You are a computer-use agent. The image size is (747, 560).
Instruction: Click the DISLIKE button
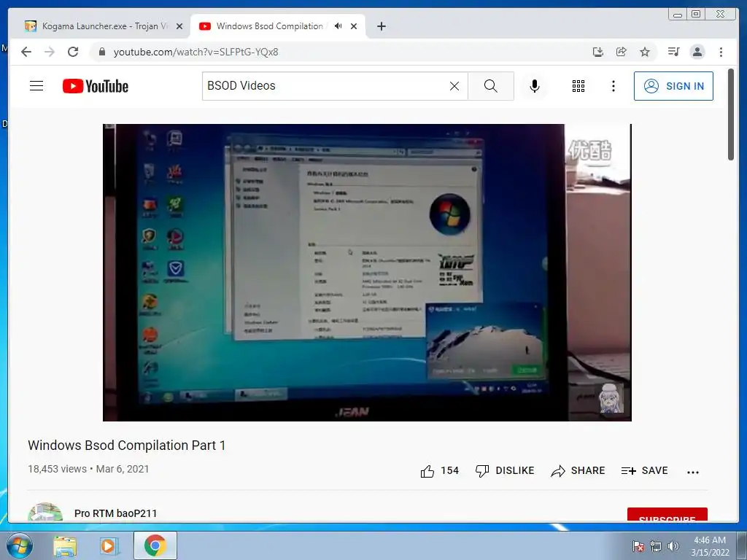[x=505, y=471]
